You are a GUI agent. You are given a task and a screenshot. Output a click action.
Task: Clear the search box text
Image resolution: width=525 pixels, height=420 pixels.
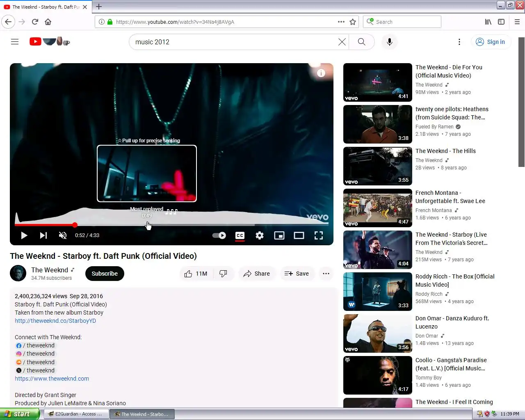point(342,42)
